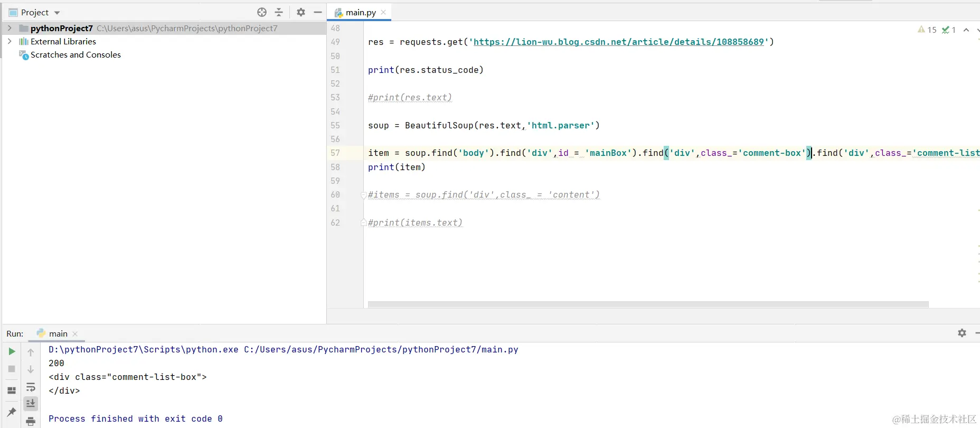
Task: Select the pythonProject7 root folder
Action: [x=61, y=28]
